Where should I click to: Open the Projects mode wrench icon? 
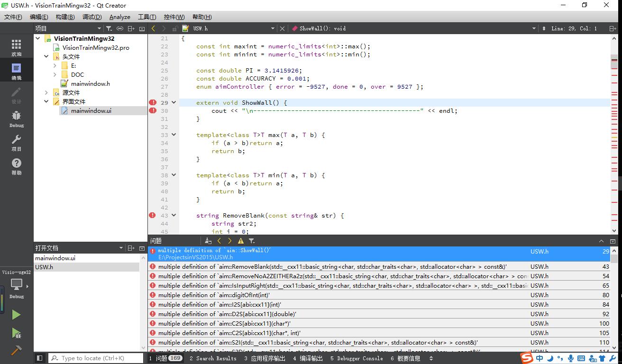[x=17, y=142]
